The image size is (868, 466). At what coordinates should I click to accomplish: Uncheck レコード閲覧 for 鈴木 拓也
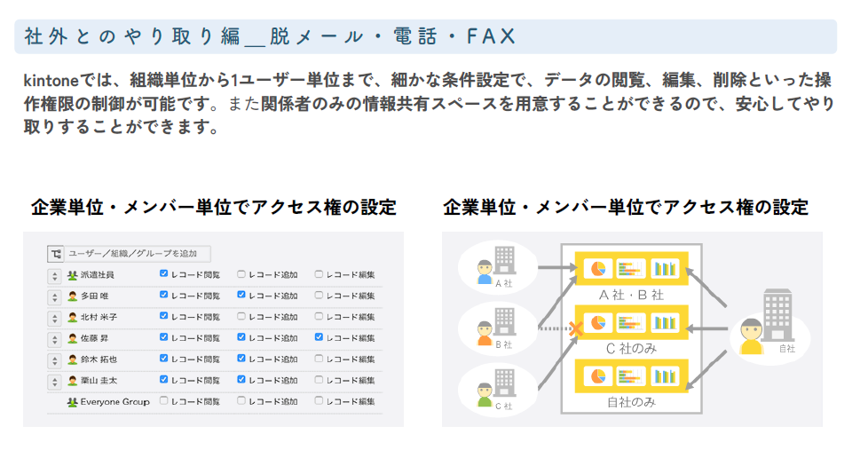tap(163, 358)
